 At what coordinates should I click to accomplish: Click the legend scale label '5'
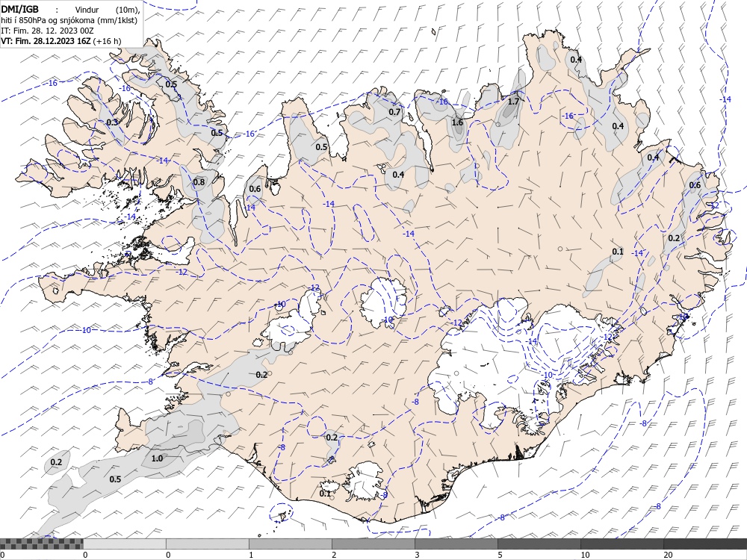pyautogui.click(x=500, y=555)
